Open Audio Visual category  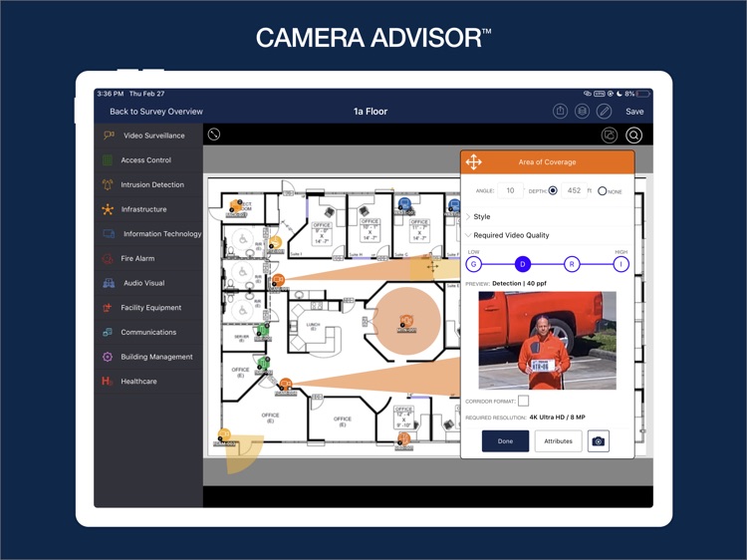click(148, 283)
